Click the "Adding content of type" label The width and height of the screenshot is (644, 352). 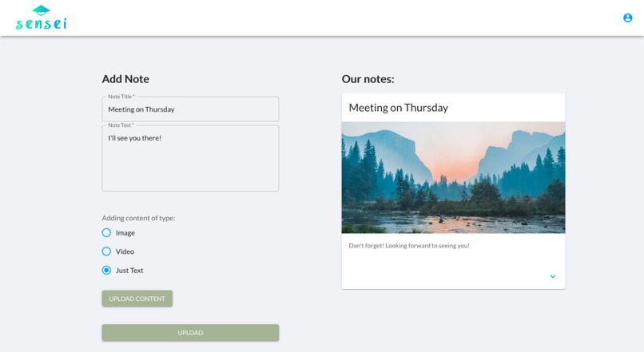click(x=138, y=218)
